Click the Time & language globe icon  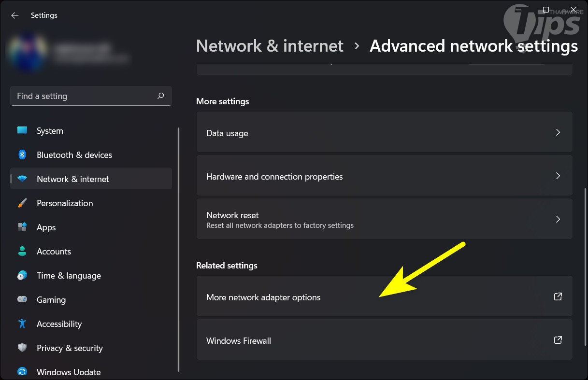click(22, 276)
